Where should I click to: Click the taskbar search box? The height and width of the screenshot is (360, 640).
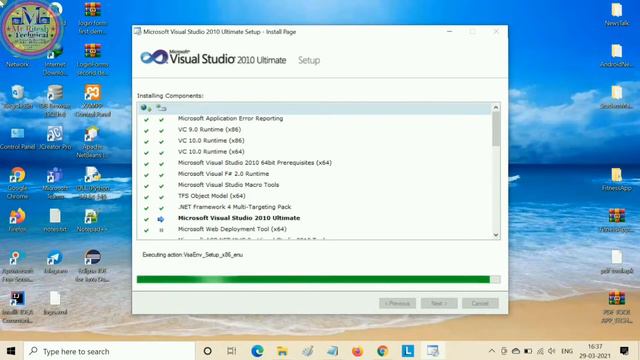coord(109,351)
